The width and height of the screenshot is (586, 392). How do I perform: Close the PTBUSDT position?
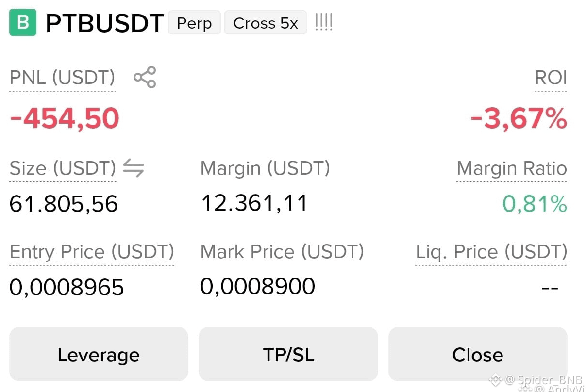[x=478, y=354]
